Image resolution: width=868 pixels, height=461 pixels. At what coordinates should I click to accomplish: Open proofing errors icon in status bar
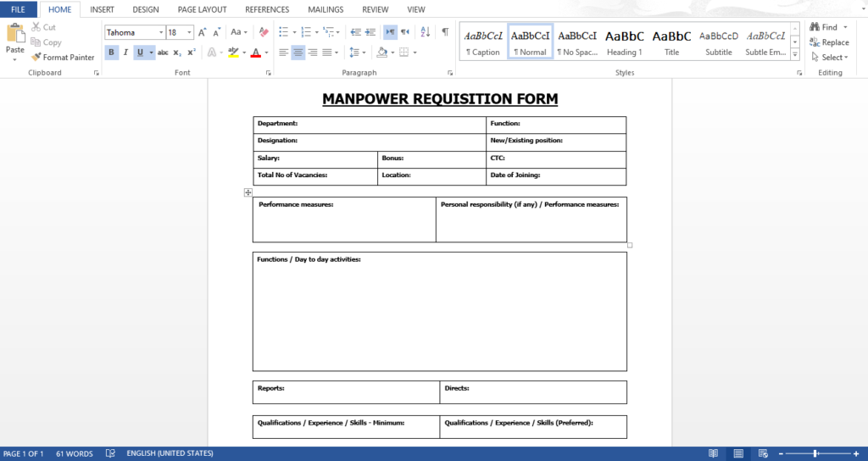coord(110,453)
